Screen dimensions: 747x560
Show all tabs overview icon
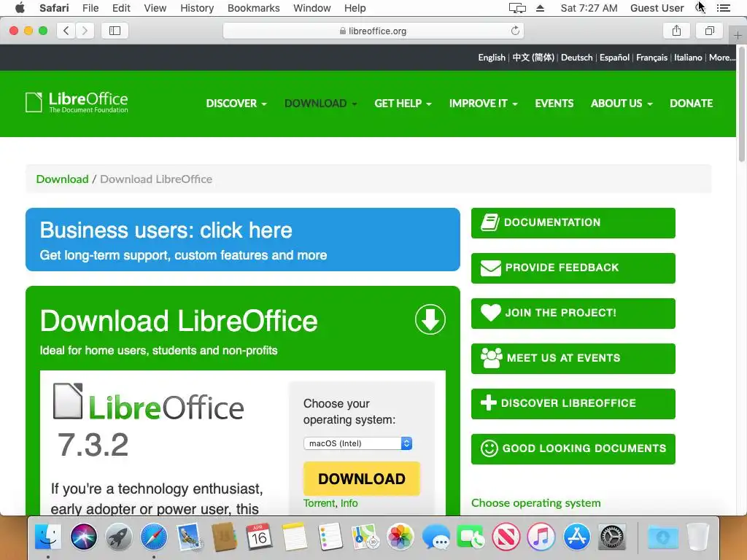[710, 31]
